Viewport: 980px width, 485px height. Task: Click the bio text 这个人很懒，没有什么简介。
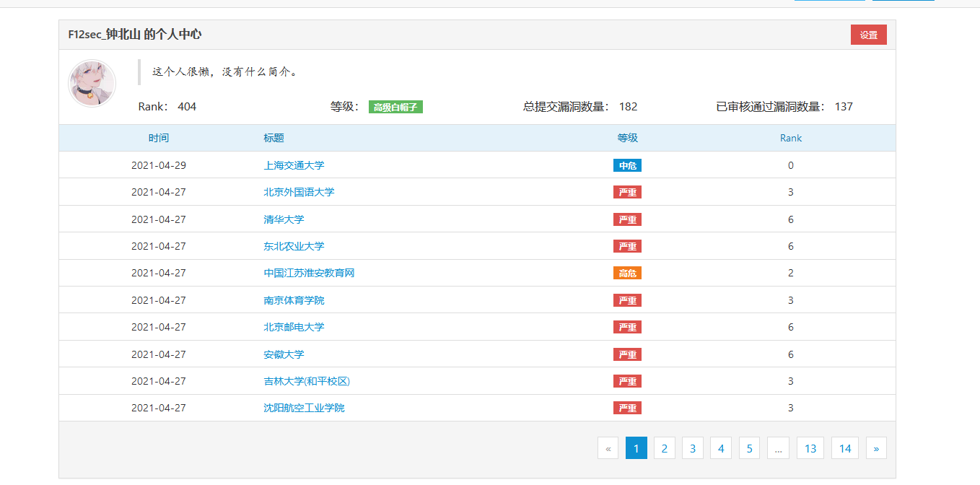tap(225, 71)
